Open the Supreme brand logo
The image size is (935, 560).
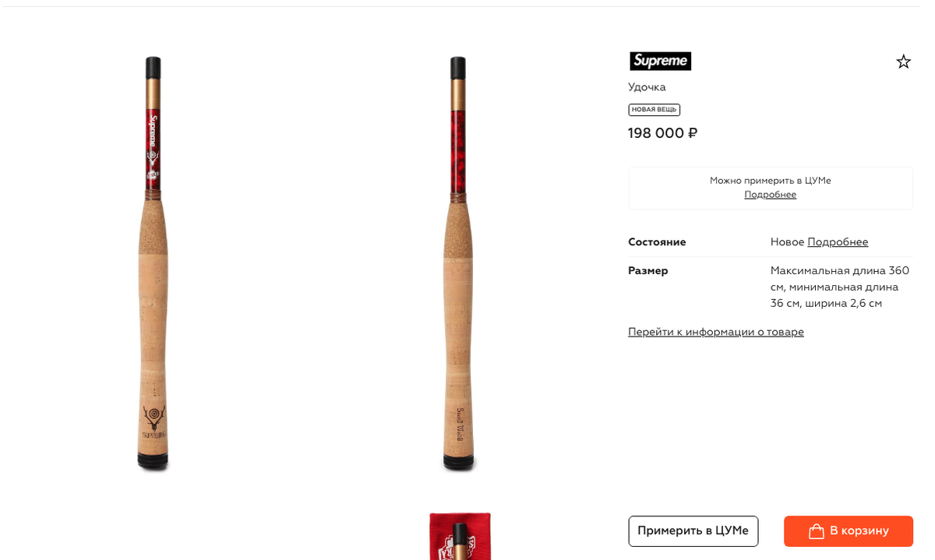[x=660, y=62]
